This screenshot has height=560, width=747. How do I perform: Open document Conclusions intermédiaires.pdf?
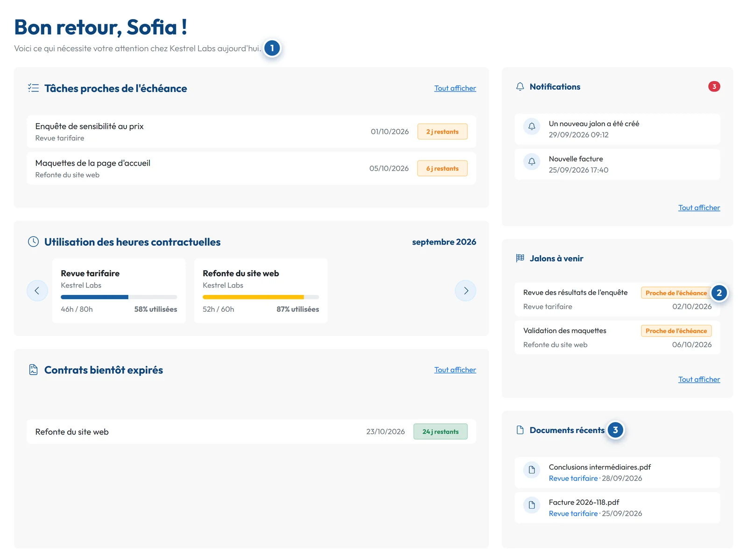(617, 473)
